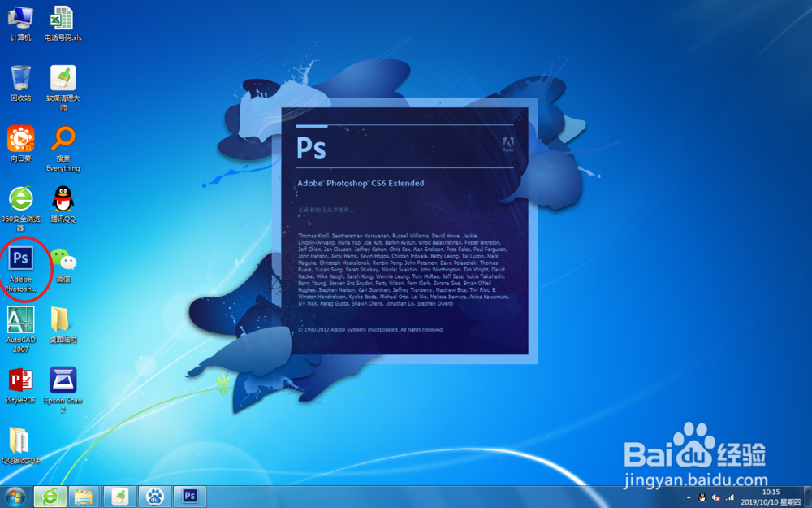812x508 pixels.
Task: Click the Show desktop strip beside clock
Action: [808, 497]
